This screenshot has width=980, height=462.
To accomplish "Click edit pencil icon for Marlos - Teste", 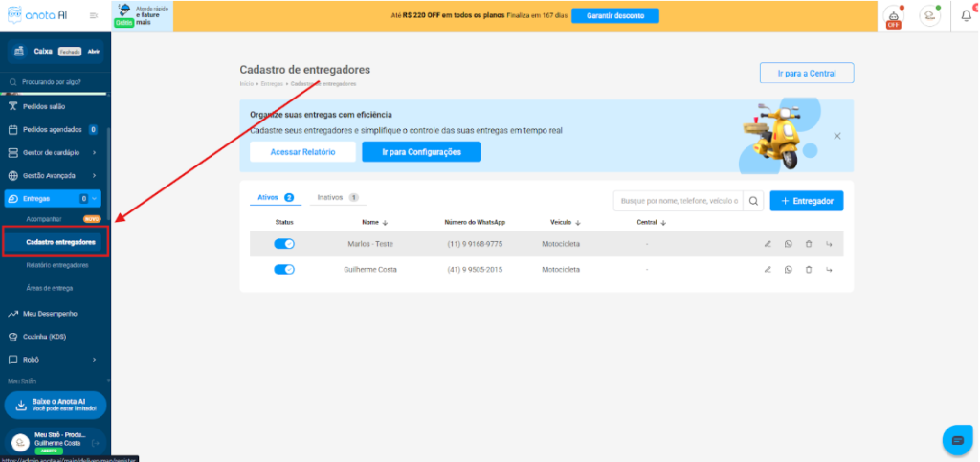I will (x=768, y=244).
